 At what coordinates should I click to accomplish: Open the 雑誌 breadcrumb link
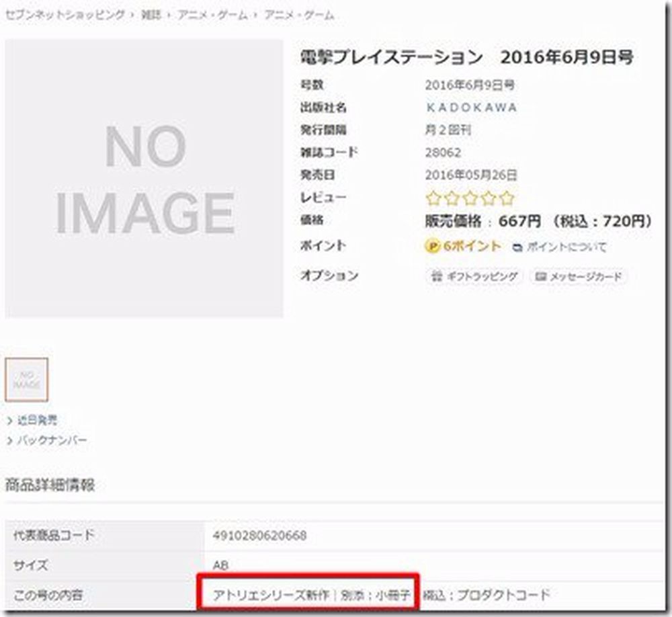[x=151, y=15]
